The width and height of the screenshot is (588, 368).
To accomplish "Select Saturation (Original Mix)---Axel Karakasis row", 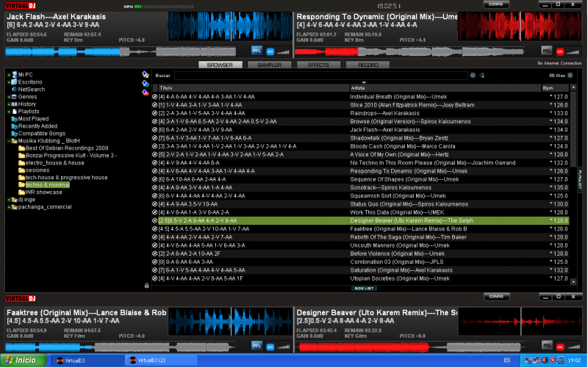I will tap(360, 270).
